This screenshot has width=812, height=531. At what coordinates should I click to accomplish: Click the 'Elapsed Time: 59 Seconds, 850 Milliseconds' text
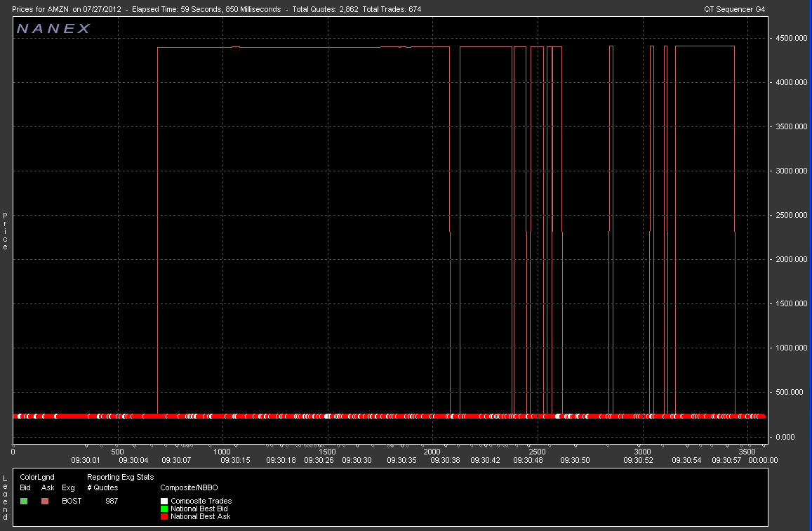[x=206, y=9]
